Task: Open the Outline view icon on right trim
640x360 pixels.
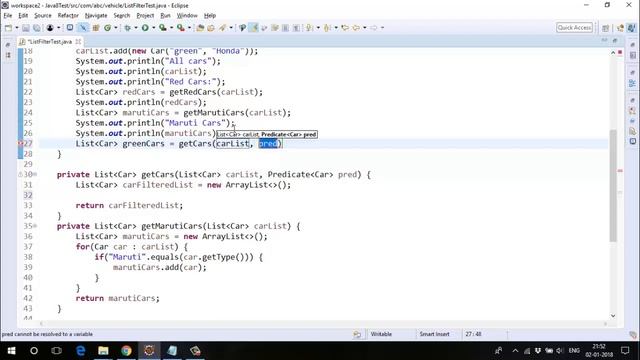Action: click(632, 83)
